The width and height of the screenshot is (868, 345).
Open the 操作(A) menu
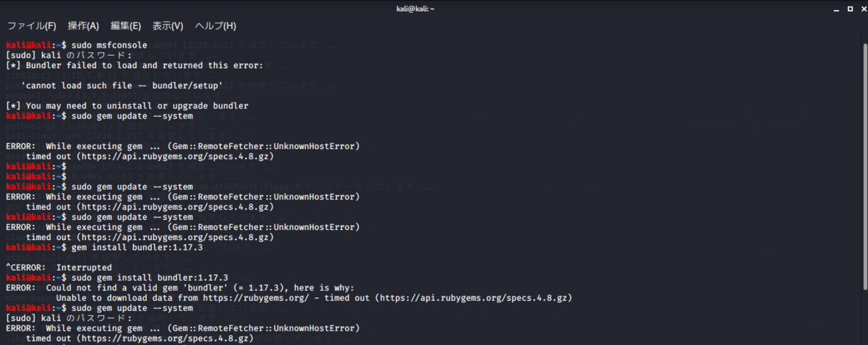[x=83, y=26]
